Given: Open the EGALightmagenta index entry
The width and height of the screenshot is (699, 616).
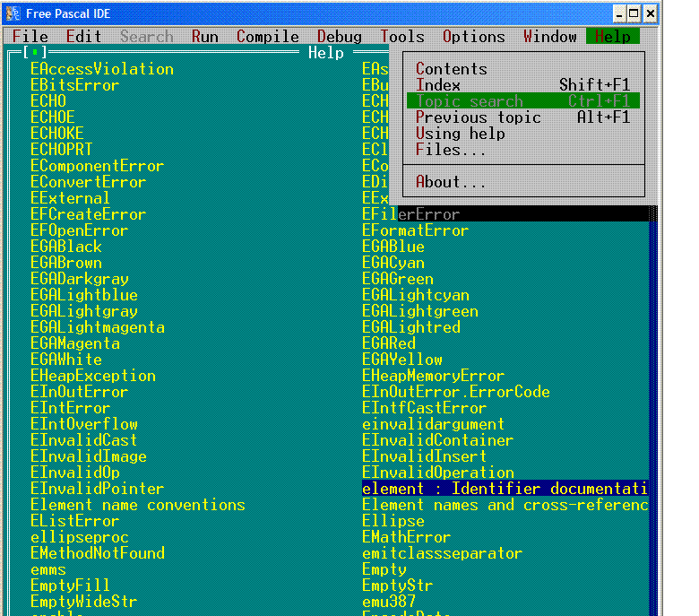Looking at the screenshot, I should point(97,327).
